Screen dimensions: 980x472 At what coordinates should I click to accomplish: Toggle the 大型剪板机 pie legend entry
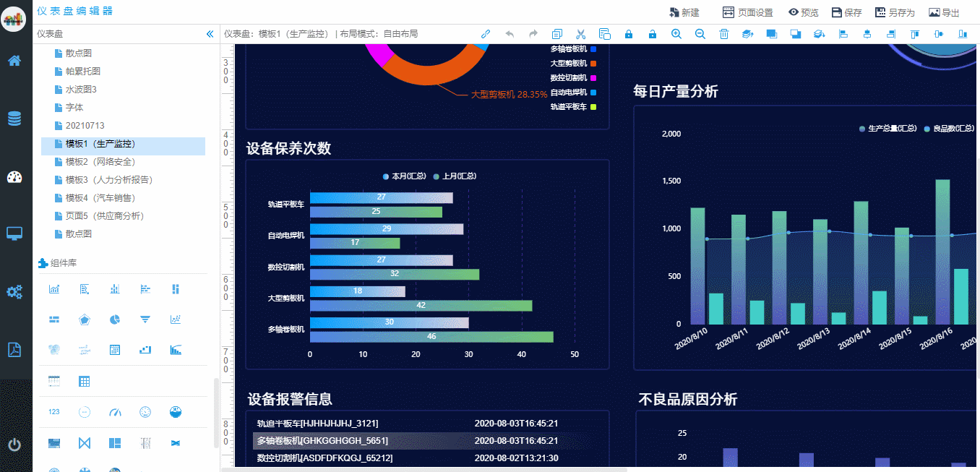pos(574,64)
